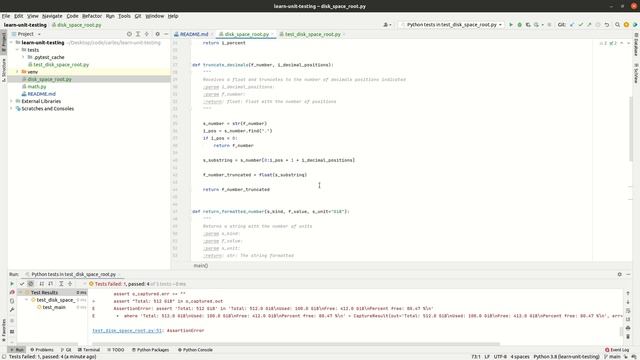Click the editor vertical scrollbar
This screenshot has height=360, width=640.
[x=631, y=129]
